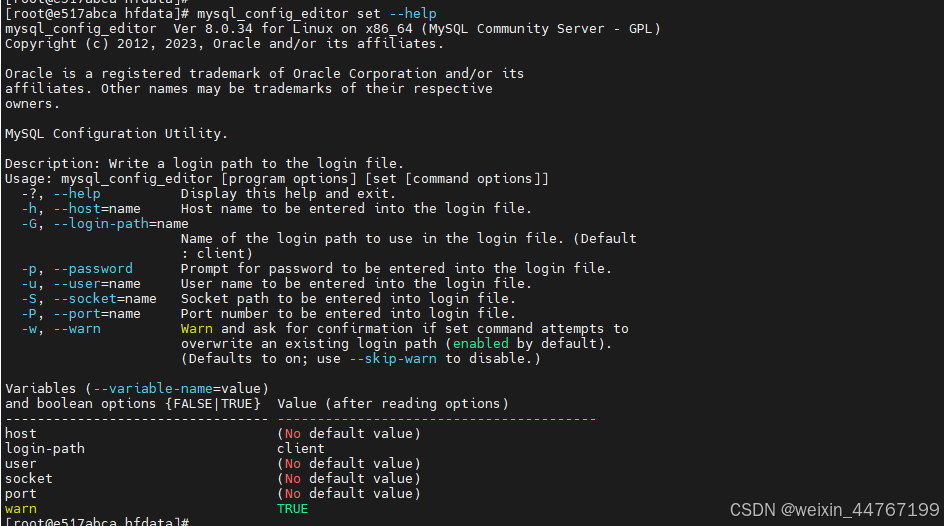Screen dimensions: 944x526
Task: Click the --help flag in the command line
Action: coord(413,13)
